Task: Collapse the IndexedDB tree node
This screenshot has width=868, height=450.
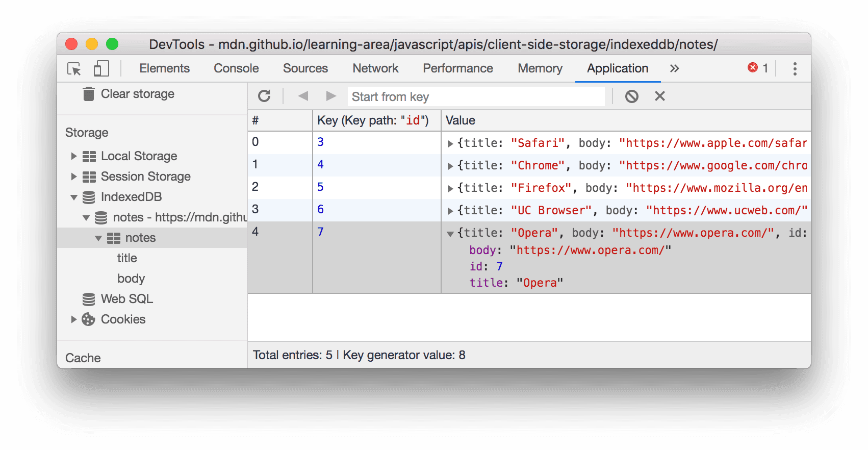Action: (74, 197)
